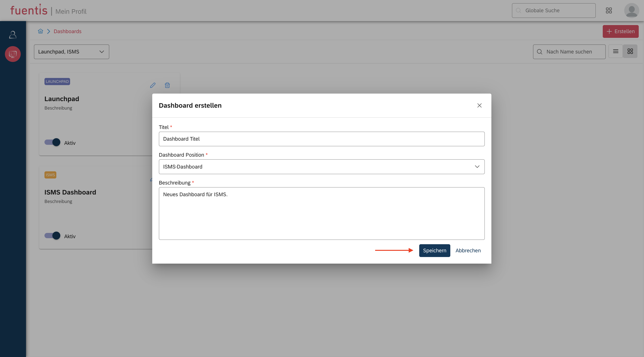Image resolution: width=644 pixels, height=357 pixels.
Task: Click the user avatar in the top right
Action: click(632, 11)
